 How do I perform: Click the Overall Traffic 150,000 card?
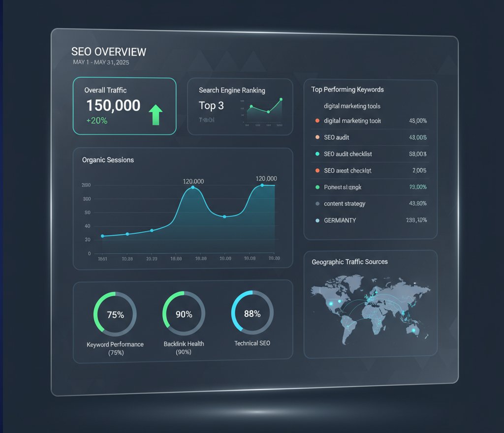click(125, 106)
